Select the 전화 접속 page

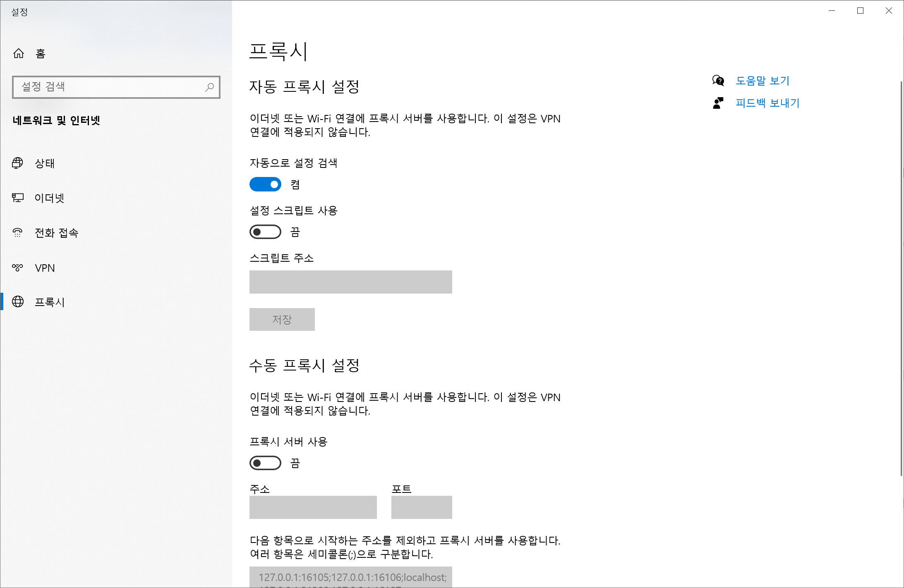tap(57, 233)
